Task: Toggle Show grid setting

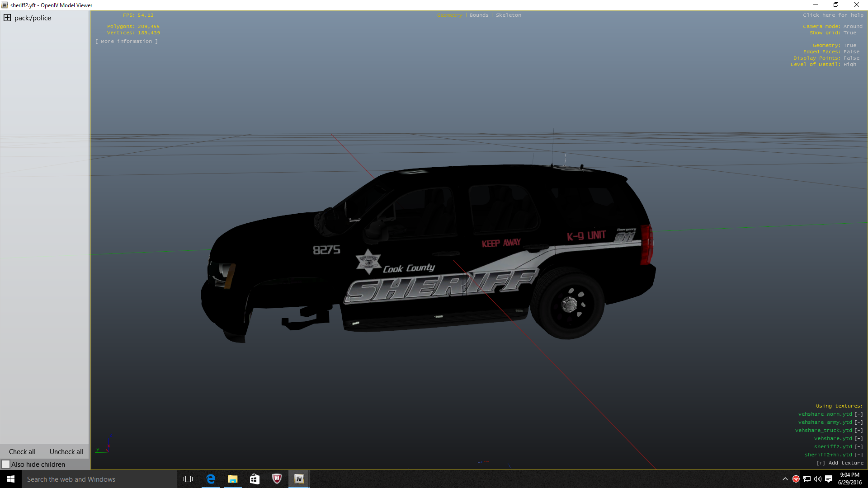Action: (x=849, y=33)
